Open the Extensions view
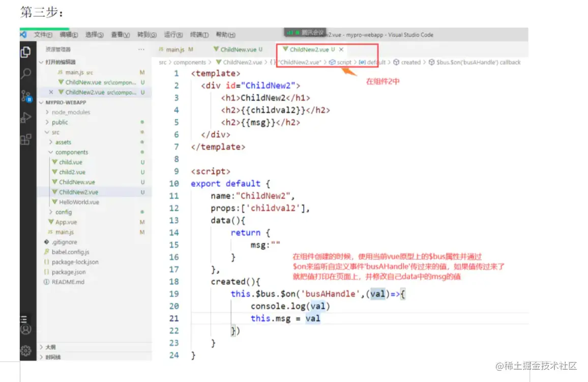 pos(25,139)
